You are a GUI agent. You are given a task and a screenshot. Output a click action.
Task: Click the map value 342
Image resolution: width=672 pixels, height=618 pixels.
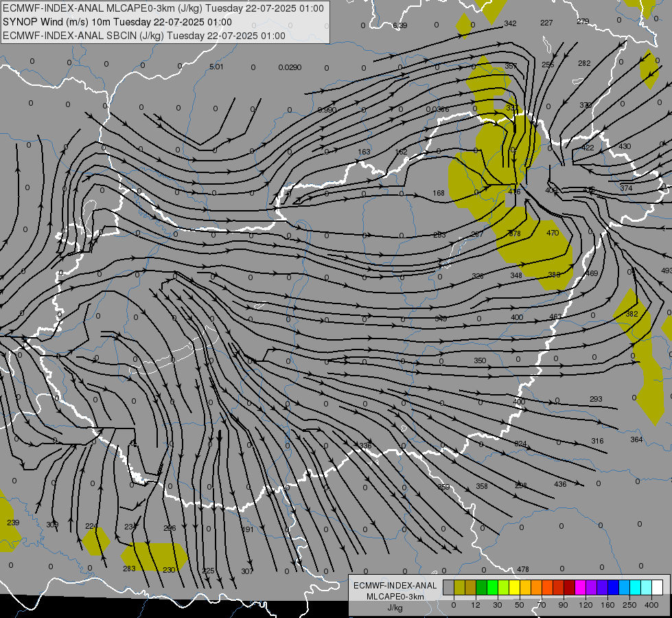pyautogui.click(x=510, y=23)
